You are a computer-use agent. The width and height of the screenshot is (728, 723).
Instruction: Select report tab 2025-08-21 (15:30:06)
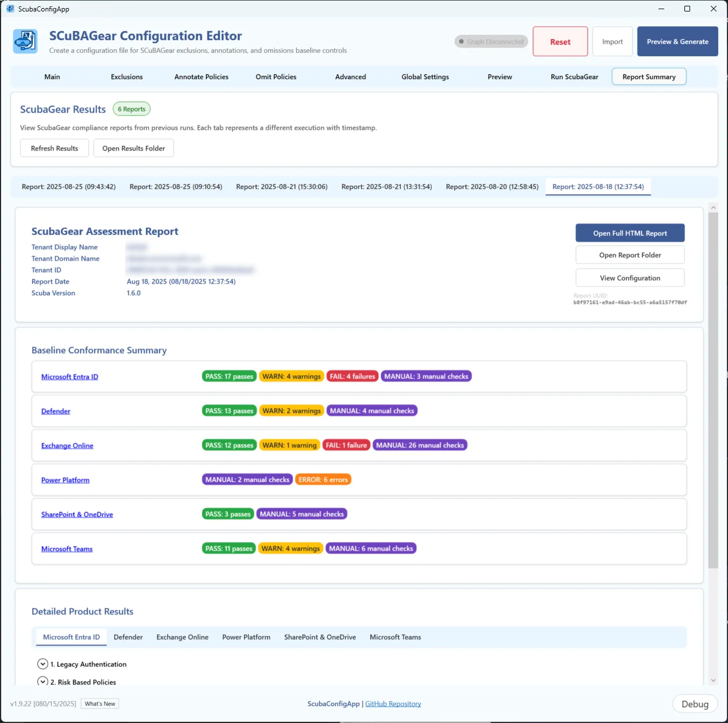tap(282, 187)
